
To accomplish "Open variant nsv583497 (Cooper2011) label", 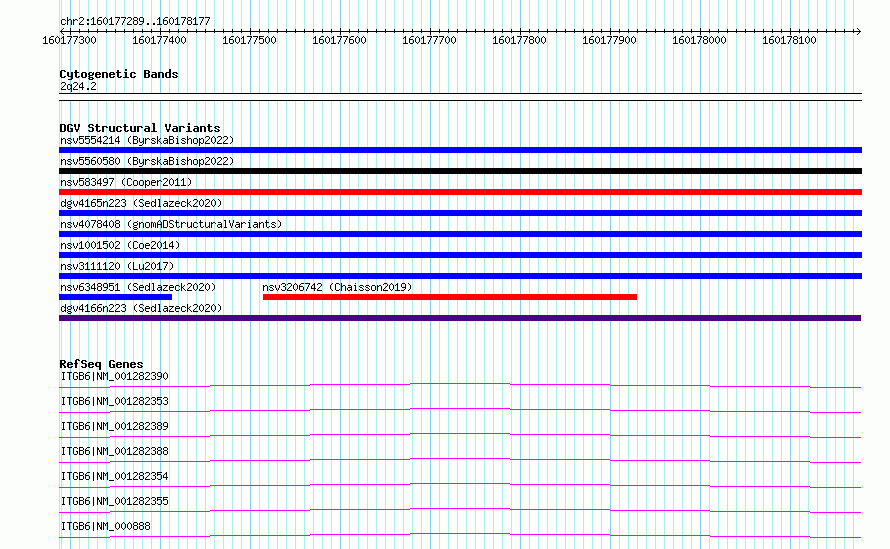I will [x=126, y=182].
